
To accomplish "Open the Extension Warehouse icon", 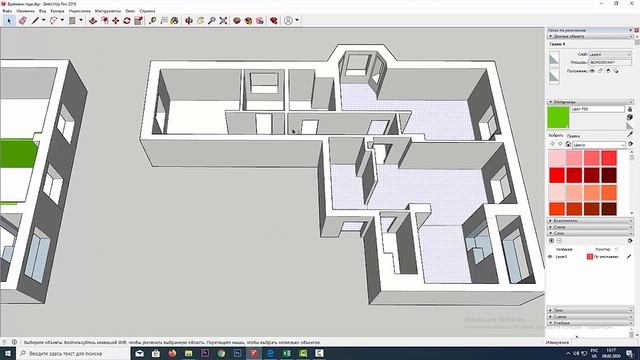I will (249, 20).
